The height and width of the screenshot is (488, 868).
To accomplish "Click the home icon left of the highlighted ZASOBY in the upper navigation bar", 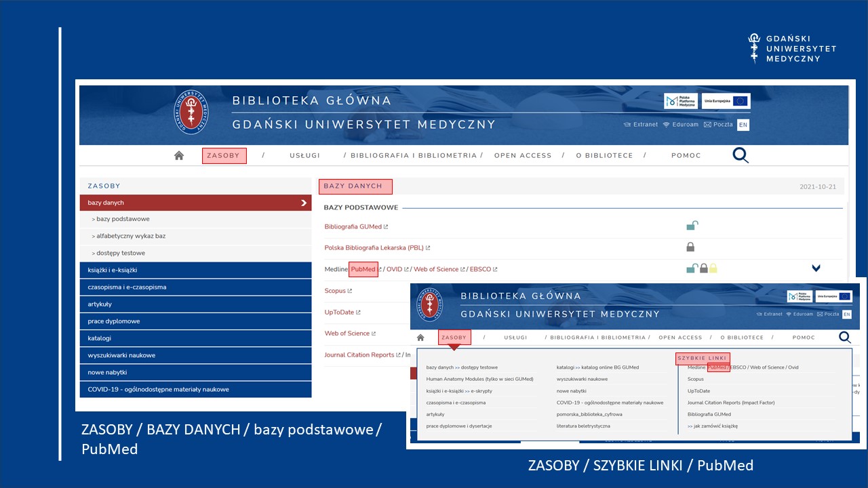I will 179,155.
